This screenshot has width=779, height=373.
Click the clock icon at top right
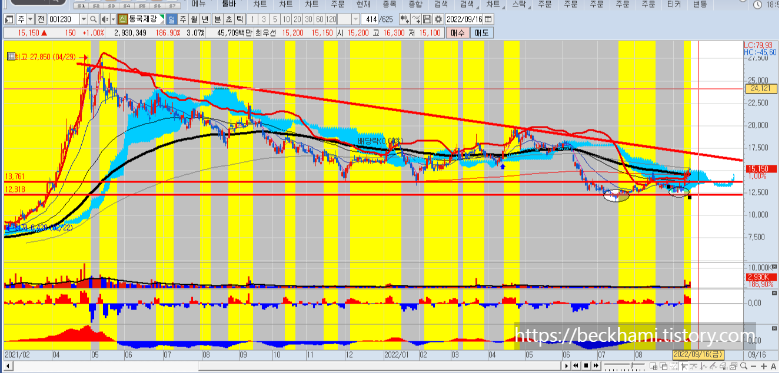757,4
